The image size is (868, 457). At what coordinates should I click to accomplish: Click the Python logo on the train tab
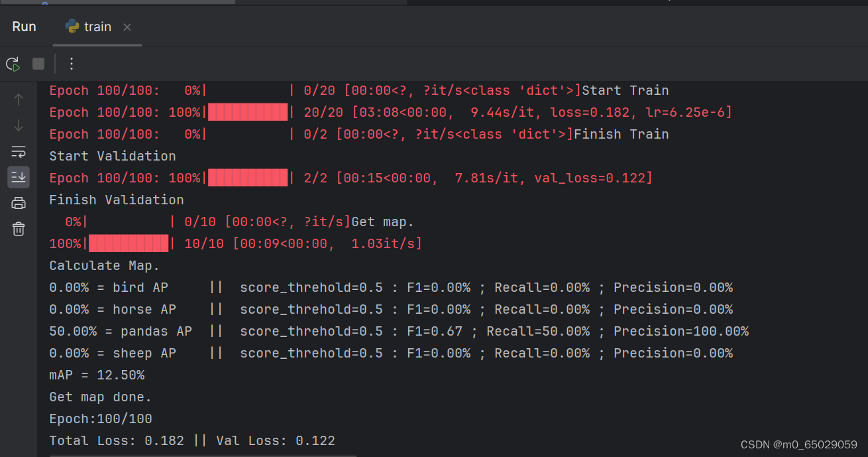(x=72, y=27)
